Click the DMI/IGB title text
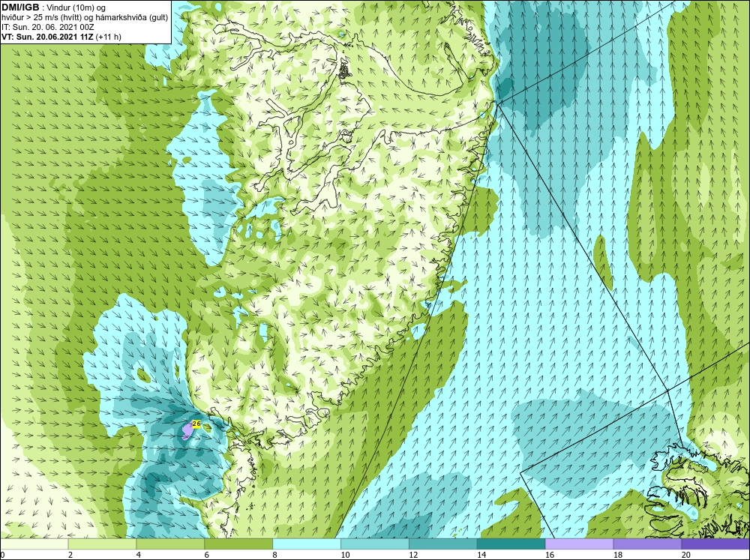The width and height of the screenshot is (750, 560). [x=19, y=7]
